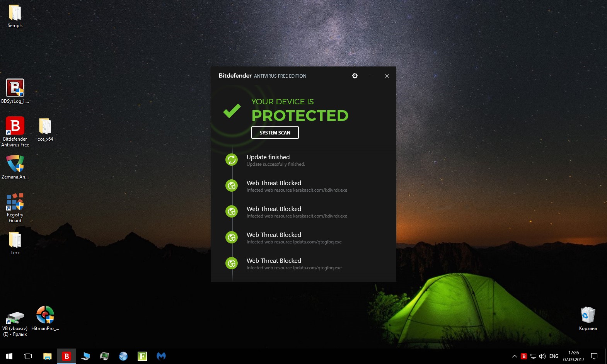Click the blue computer icon in taskbar
Viewport: 607px width, 364px height.
(x=85, y=356)
